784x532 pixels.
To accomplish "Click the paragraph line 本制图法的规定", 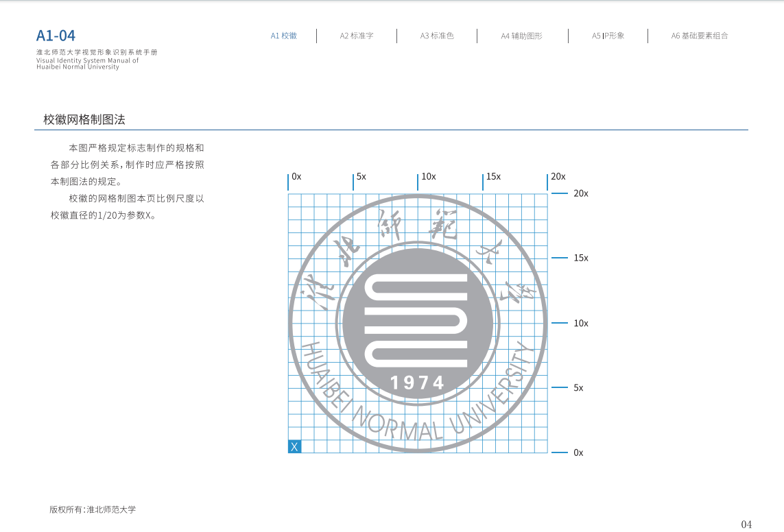I will point(86,181).
